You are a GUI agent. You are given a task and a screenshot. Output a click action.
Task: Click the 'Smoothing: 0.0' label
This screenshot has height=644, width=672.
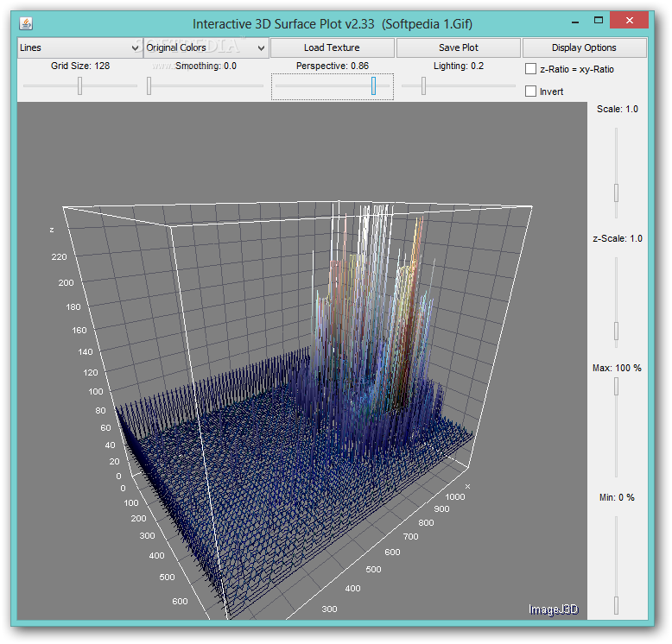tap(206, 66)
